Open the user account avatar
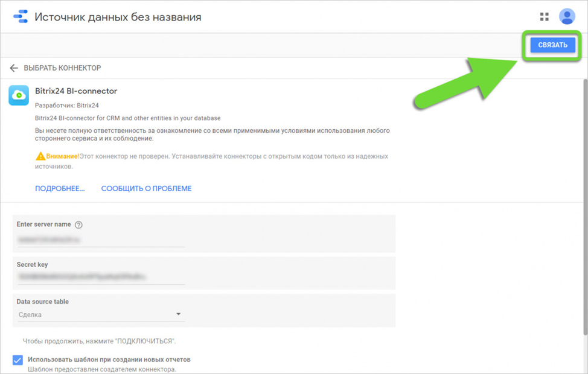Image resolution: width=588 pixels, height=374 pixels. tap(567, 16)
